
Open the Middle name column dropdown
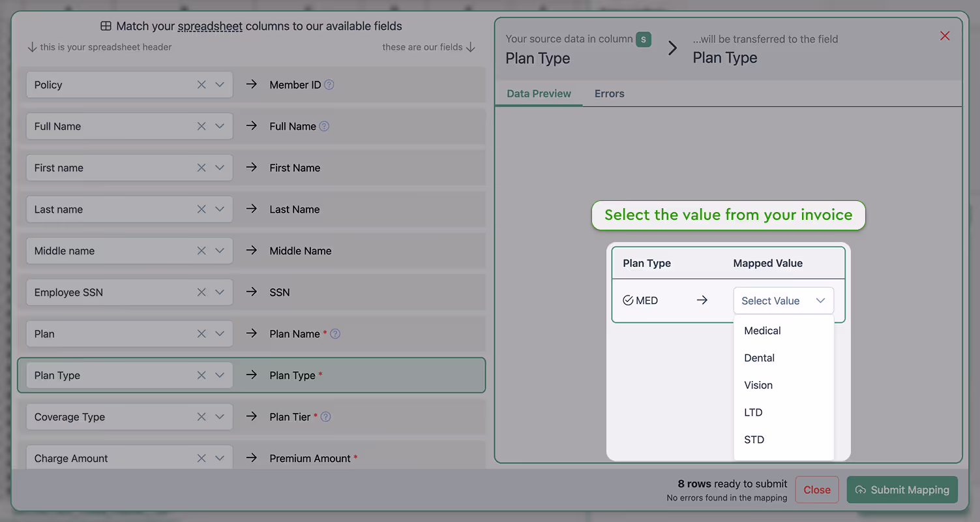point(220,251)
